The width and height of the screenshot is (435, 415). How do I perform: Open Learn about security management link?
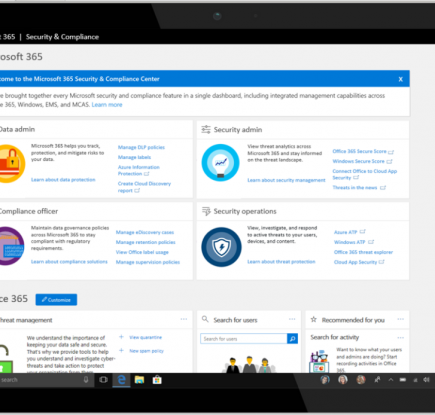coord(286,180)
